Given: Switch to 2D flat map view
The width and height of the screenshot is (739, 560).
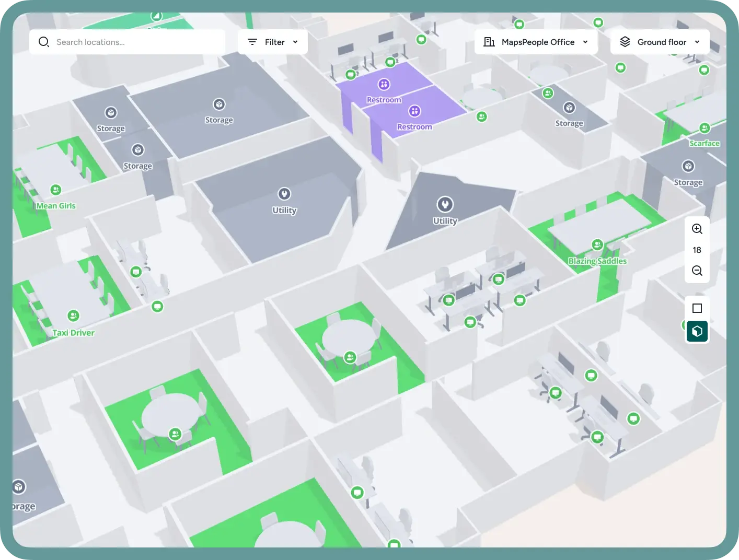Looking at the screenshot, I should point(697,308).
